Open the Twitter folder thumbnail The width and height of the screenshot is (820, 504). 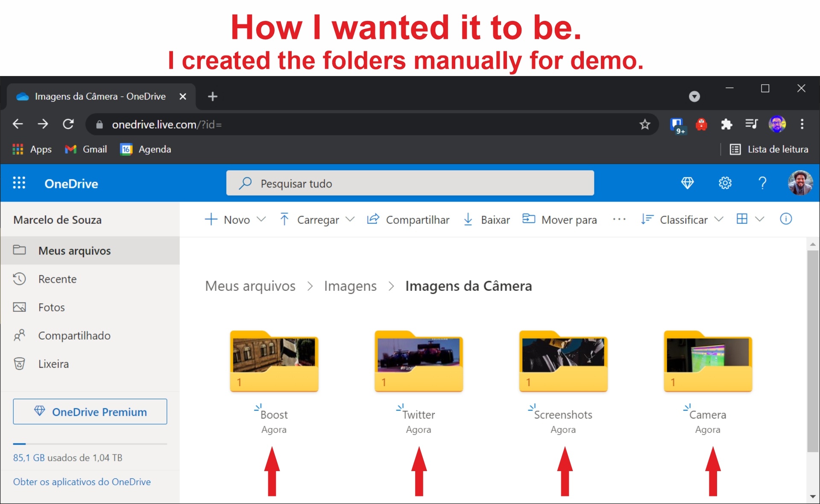(419, 362)
